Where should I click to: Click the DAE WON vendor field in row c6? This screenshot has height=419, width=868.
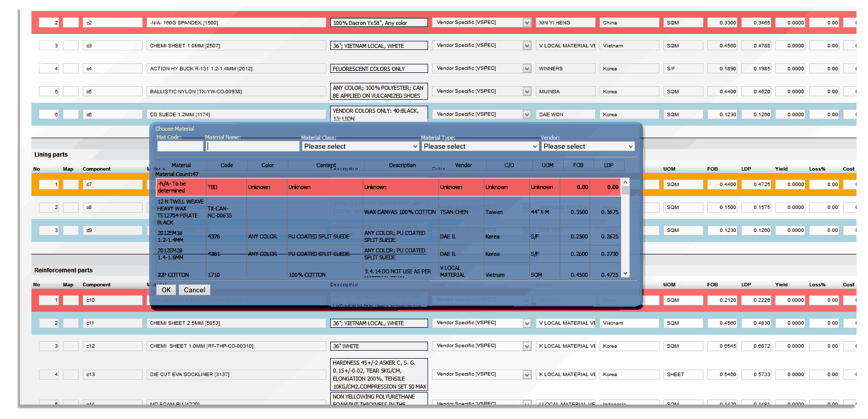coord(566,114)
